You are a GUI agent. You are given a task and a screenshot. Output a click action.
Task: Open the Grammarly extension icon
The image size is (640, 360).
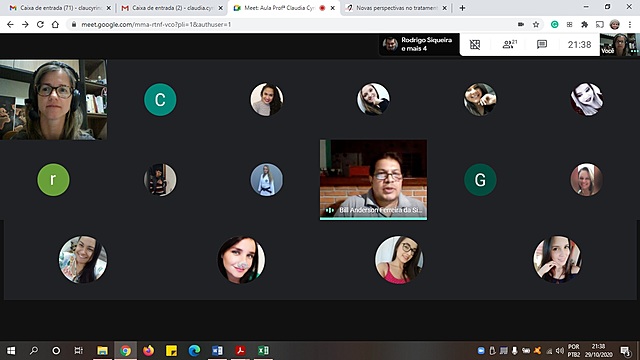554,24
